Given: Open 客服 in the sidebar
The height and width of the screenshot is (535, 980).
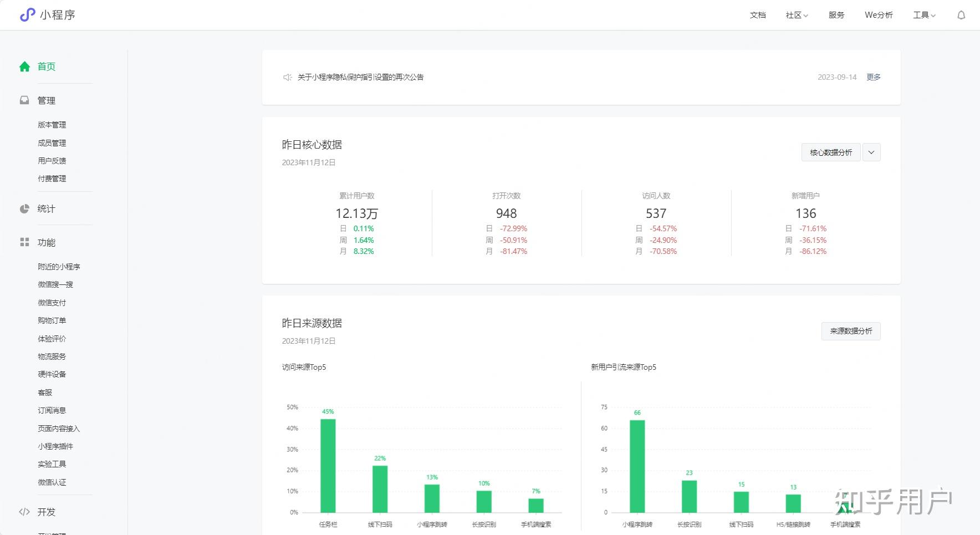Looking at the screenshot, I should point(45,393).
